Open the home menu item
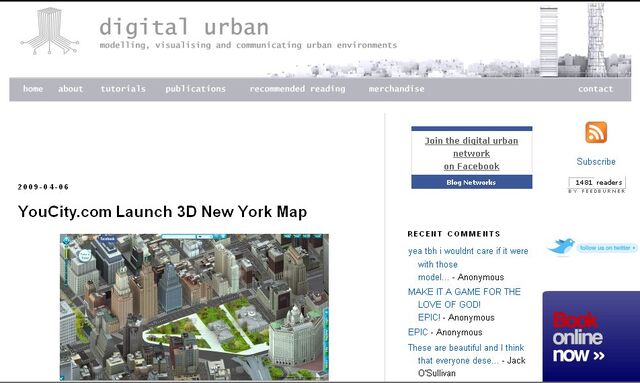Viewport: 640px width, 383px height. (33, 89)
